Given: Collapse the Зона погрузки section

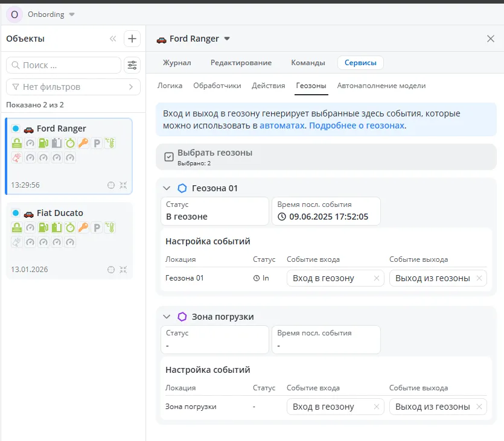Looking at the screenshot, I should coord(167,317).
